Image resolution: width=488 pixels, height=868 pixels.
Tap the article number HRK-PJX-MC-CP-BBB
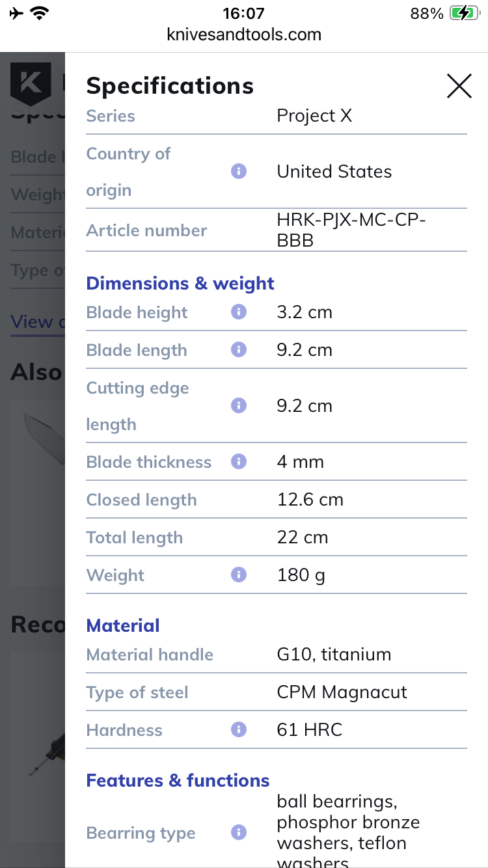351,231
